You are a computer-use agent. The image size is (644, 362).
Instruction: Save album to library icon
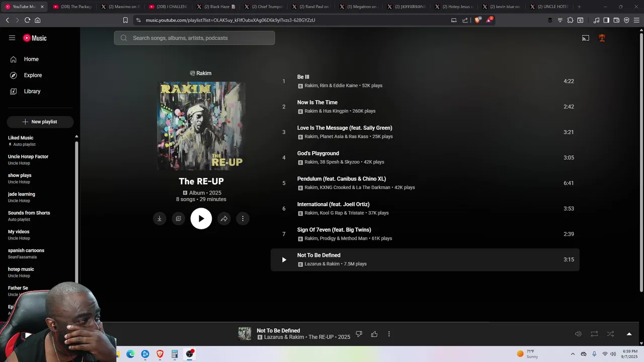(178, 219)
